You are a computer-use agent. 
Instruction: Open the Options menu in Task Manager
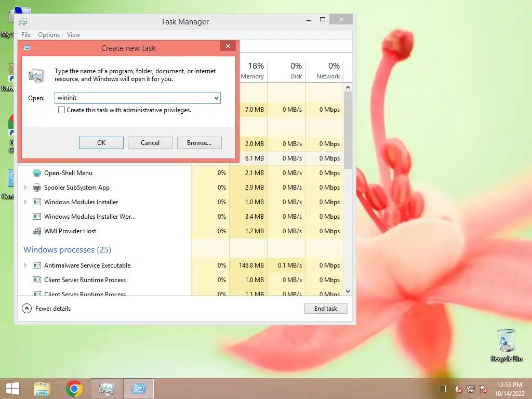point(49,35)
